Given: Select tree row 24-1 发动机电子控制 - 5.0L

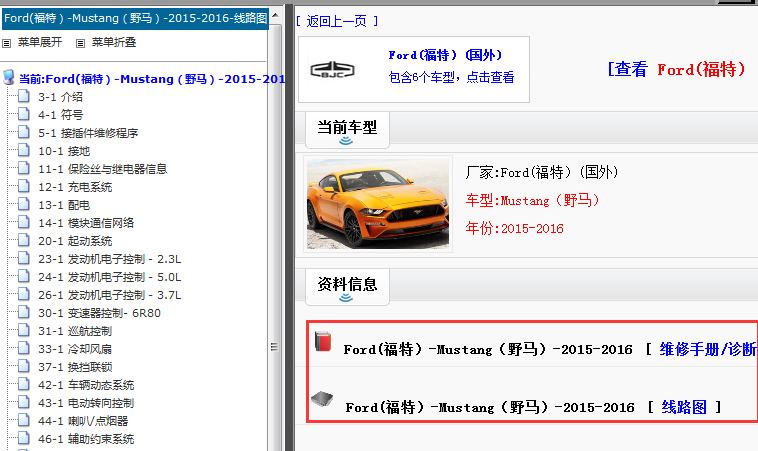Looking at the screenshot, I should (x=110, y=277).
